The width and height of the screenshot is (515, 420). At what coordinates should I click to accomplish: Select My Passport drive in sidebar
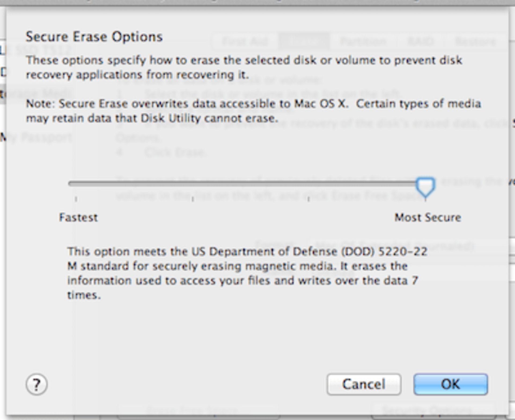point(36,137)
